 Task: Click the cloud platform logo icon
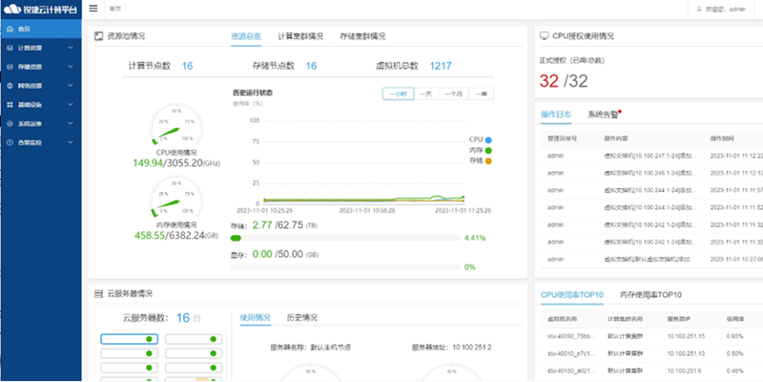click(x=13, y=9)
